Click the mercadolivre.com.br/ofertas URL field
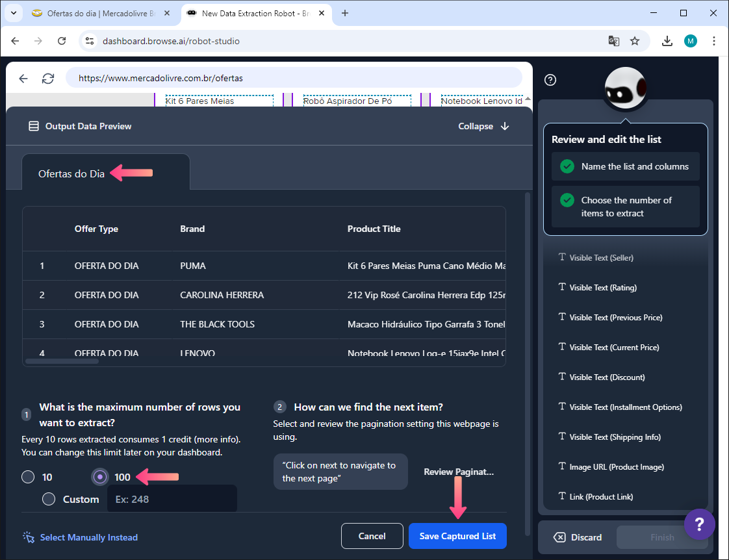 [x=294, y=77]
